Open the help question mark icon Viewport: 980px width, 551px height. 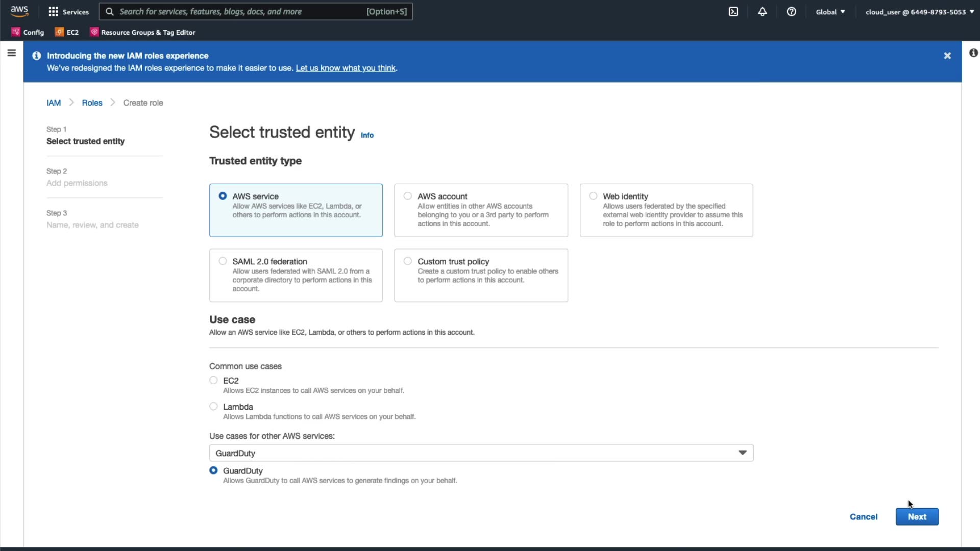pyautogui.click(x=792, y=12)
